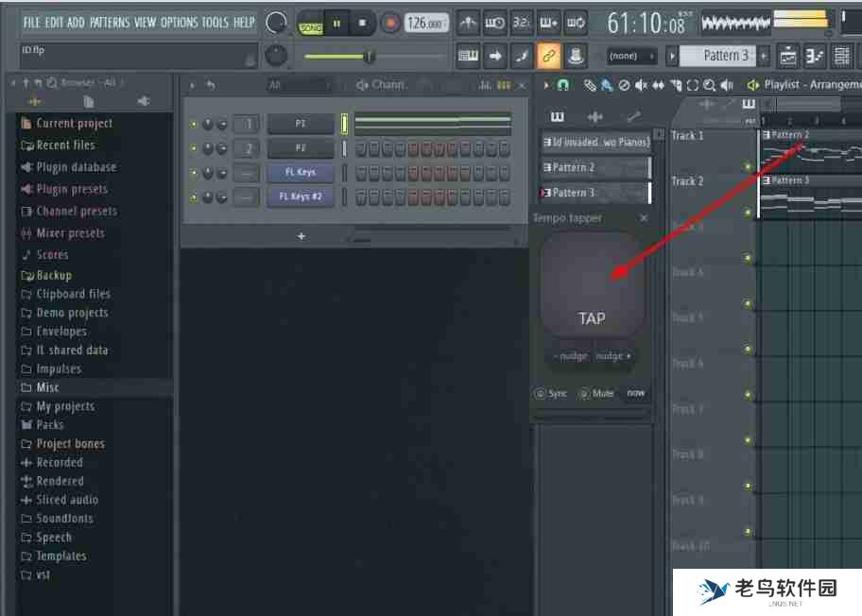Open the TOOLS menu

(215, 23)
